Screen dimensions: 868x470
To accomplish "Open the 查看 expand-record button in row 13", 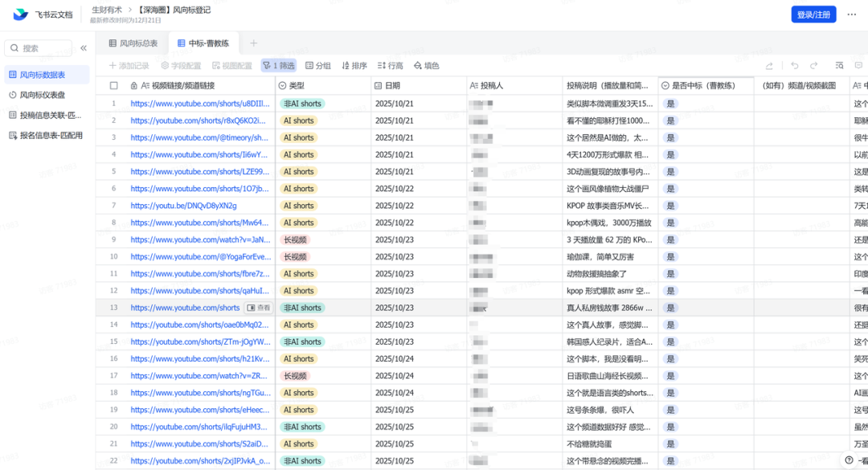I will (259, 308).
